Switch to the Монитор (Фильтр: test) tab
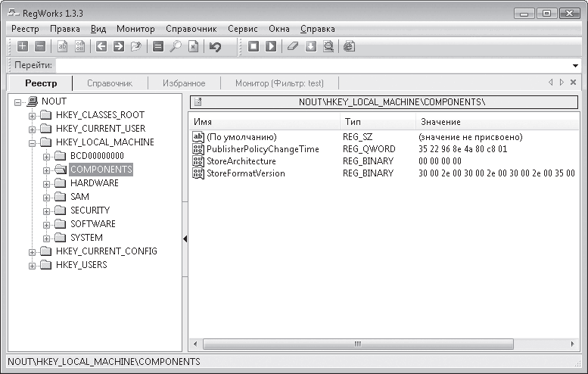 [x=279, y=83]
